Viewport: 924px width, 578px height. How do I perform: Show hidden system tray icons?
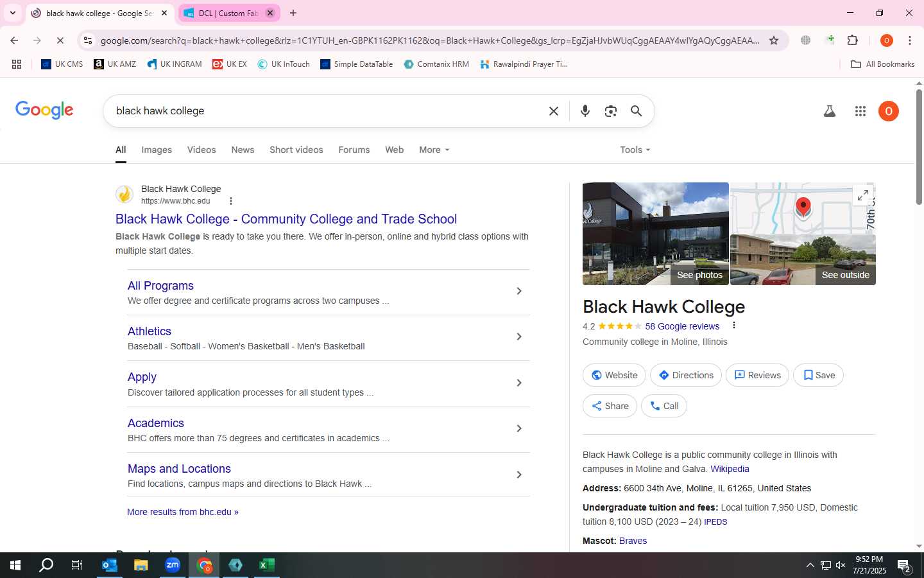pos(810,565)
